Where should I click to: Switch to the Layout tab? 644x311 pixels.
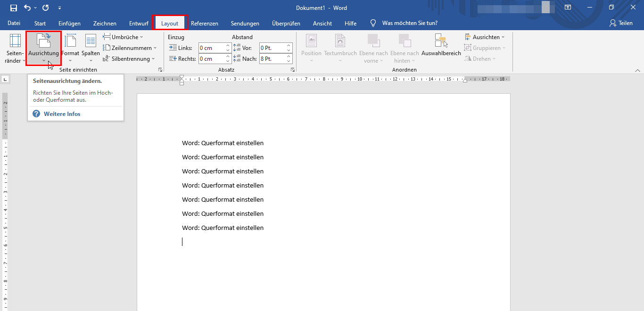click(x=170, y=23)
